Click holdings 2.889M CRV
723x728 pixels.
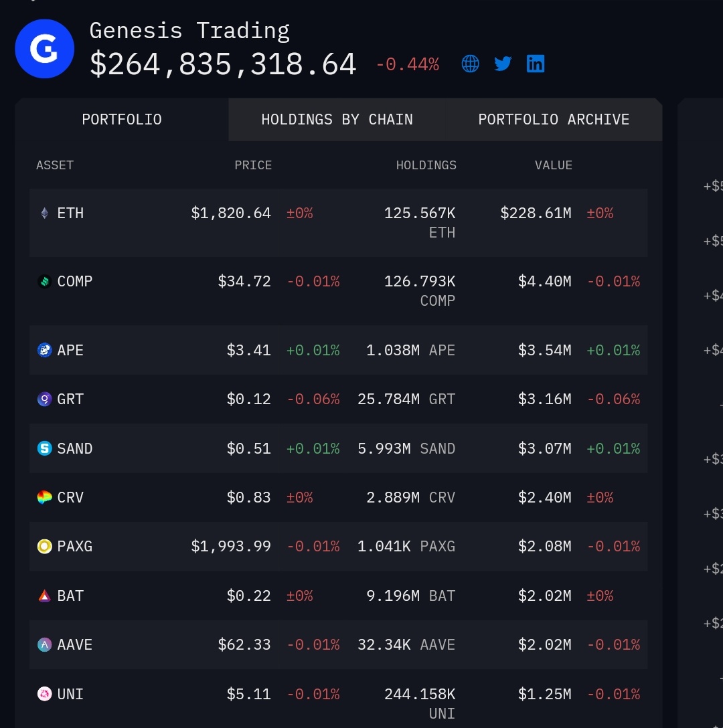(x=411, y=498)
